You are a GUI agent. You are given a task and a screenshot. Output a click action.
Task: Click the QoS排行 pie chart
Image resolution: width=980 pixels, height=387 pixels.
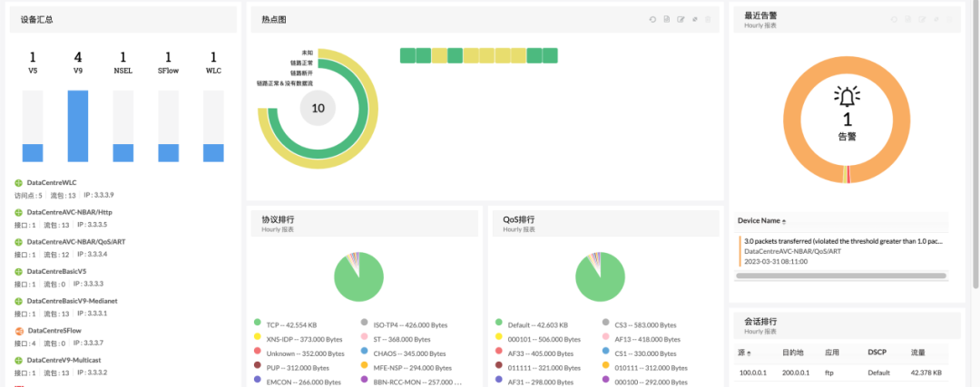600,276
